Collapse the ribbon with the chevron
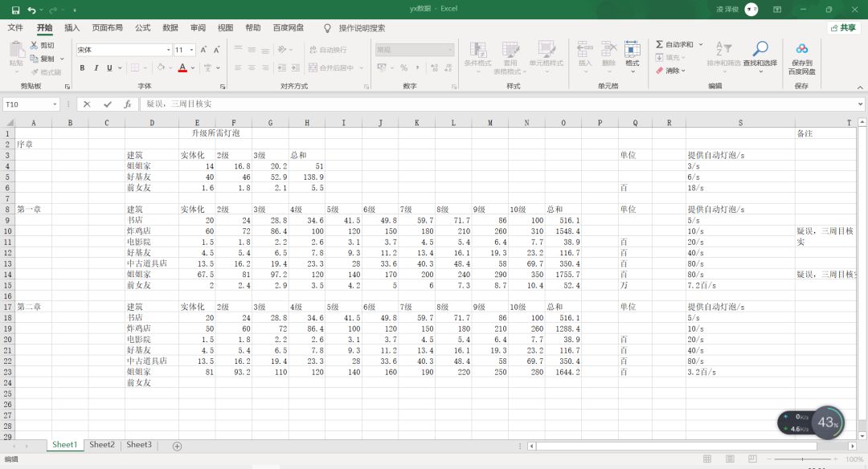 [x=860, y=88]
